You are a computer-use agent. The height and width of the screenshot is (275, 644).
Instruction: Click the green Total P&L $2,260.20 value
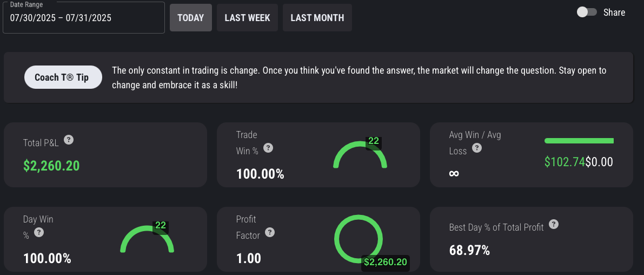pyautogui.click(x=51, y=166)
